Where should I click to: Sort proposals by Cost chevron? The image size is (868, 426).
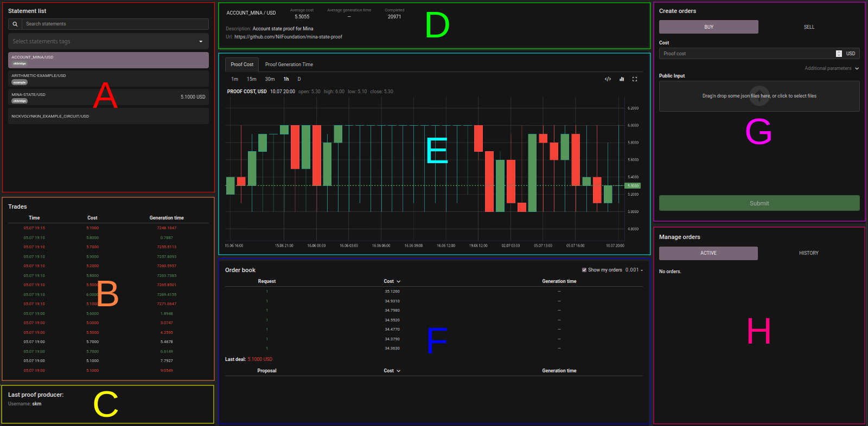coord(399,371)
